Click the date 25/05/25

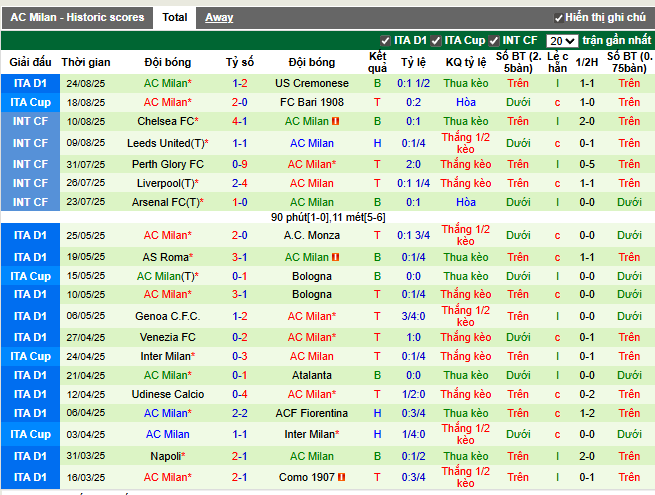click(x=86, y=235)
